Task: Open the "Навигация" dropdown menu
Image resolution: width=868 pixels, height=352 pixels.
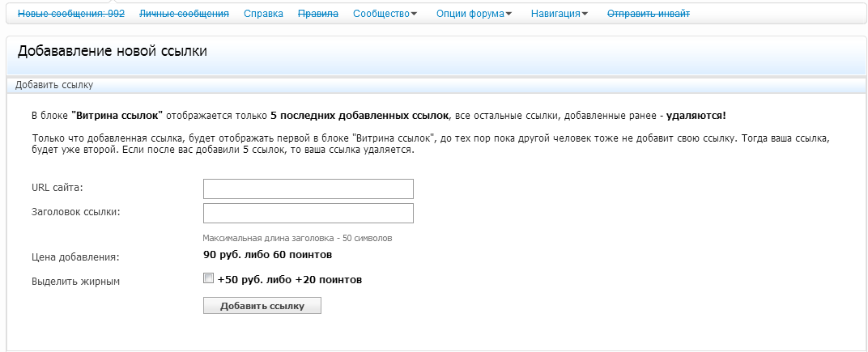Action: coord(560,14)
